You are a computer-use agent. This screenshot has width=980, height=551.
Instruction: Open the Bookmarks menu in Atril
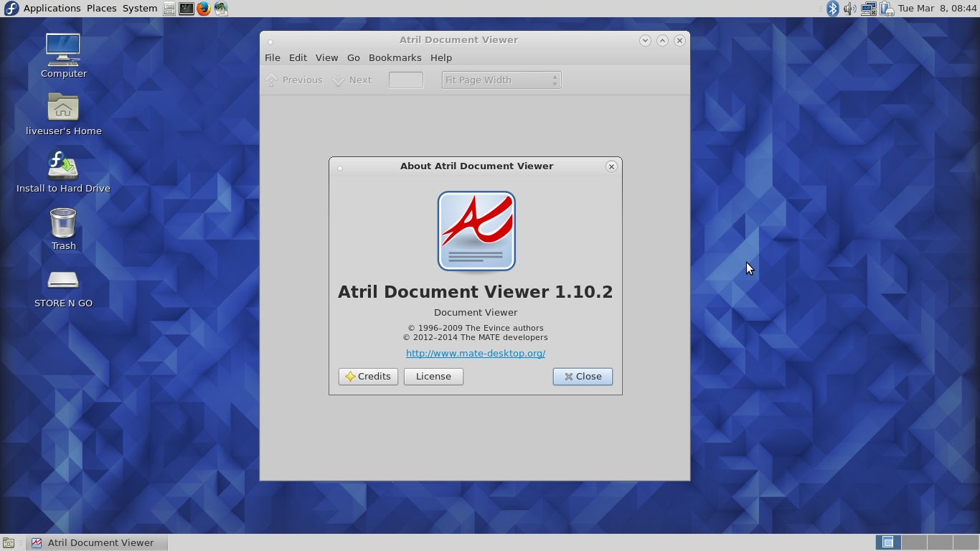click(x=395, y=57)
